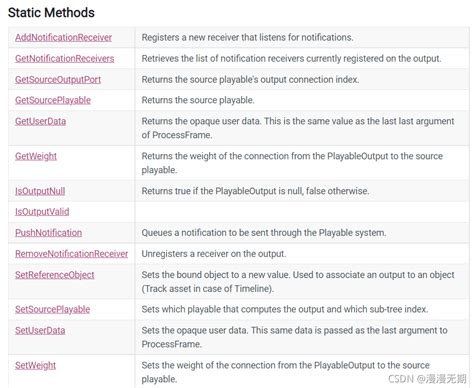This screenshot has width=474, height=388.
Task: Click the CSDN watermark text
Action: (x=427, y=379)
